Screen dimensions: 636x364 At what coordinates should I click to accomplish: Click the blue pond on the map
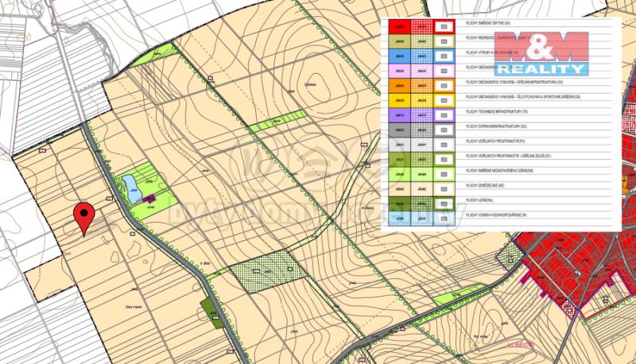(127, 188)
